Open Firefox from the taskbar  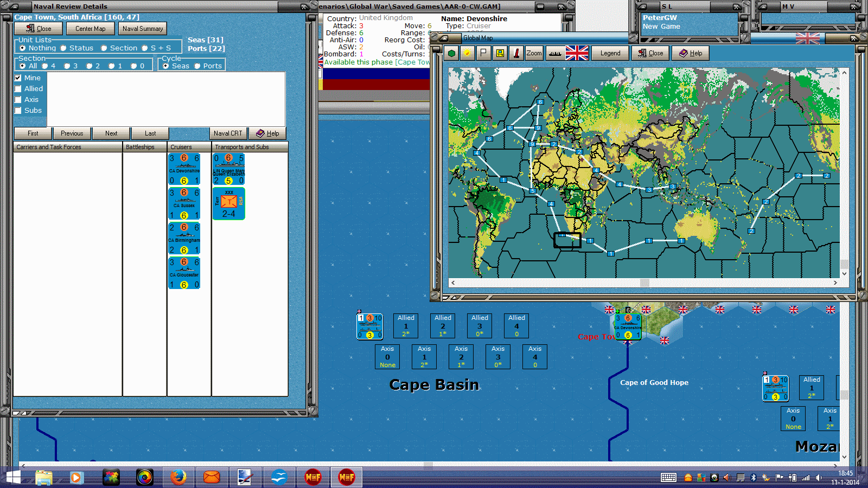(x=178, y=477)
